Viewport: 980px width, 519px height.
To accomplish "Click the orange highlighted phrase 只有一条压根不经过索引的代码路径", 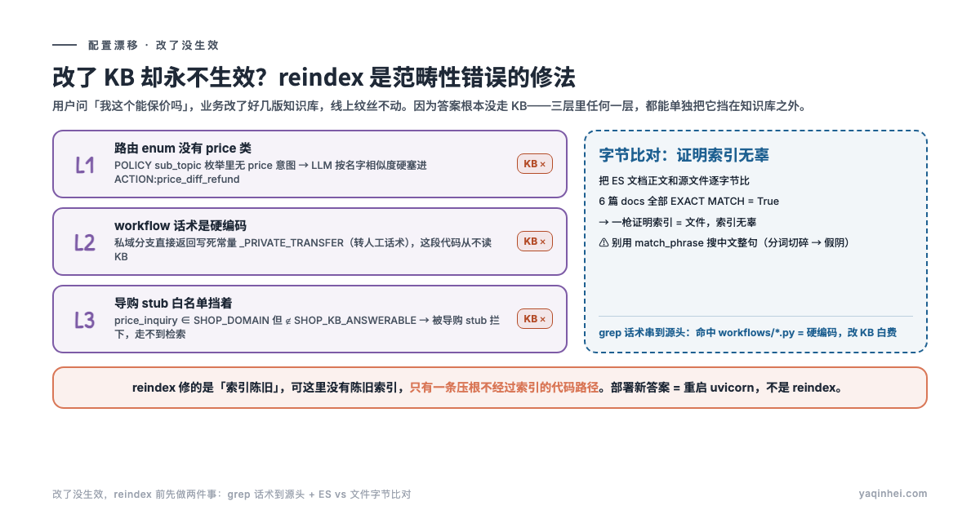I will click(504, 388).
